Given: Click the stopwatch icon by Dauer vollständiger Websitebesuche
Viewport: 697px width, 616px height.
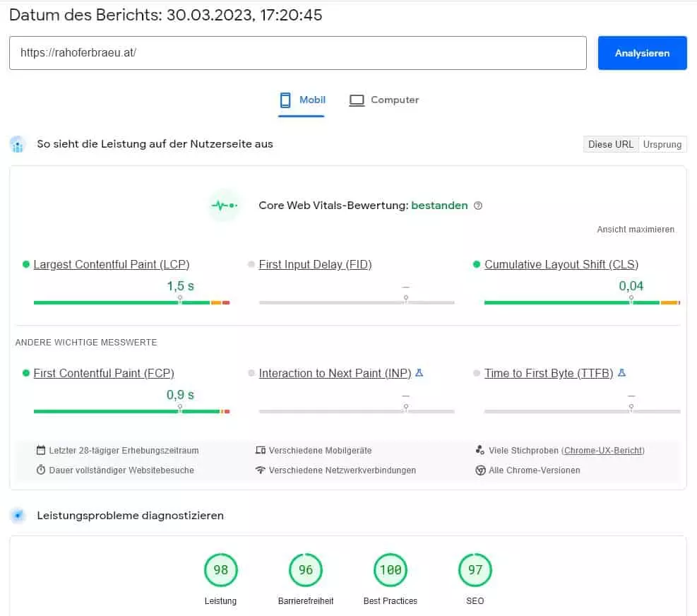Looking at the screenshot, I should [41, 470].
